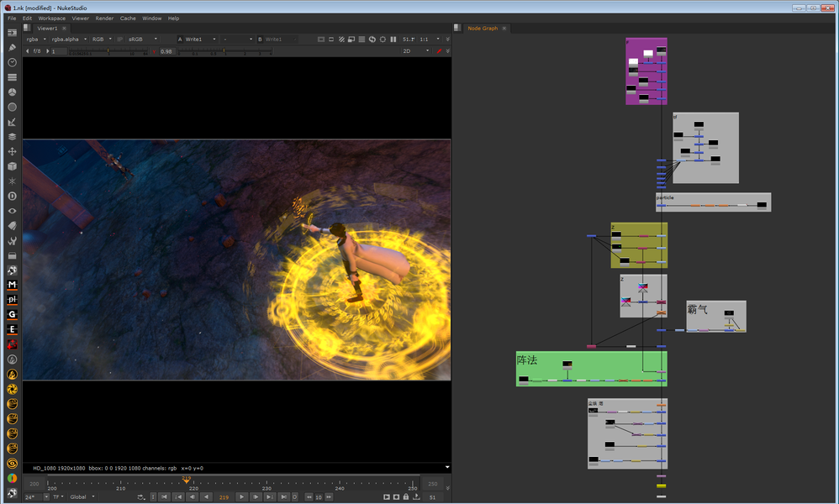Toggle the clip-to-format overlay icon
This screenshot has height=504, width=839.
321,39
